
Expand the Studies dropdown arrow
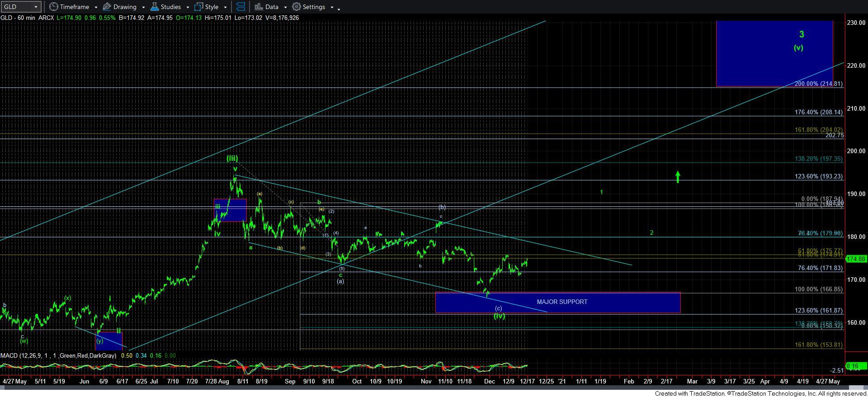click(188, 7)
